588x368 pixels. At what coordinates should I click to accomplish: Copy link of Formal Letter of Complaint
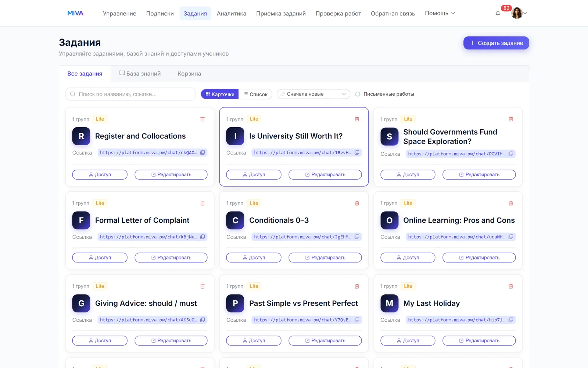pos(202,237)
